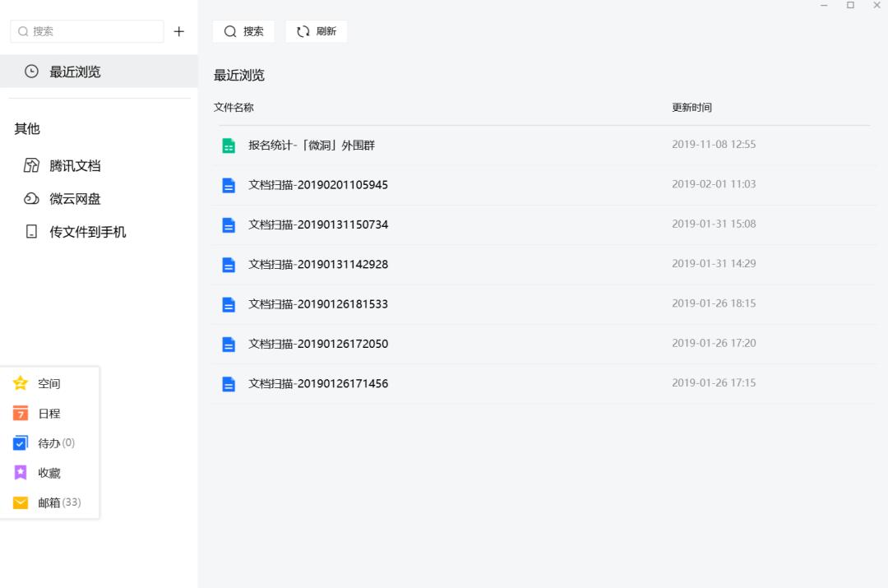Open file 文档扫描-20190131150734

point(317,225)
